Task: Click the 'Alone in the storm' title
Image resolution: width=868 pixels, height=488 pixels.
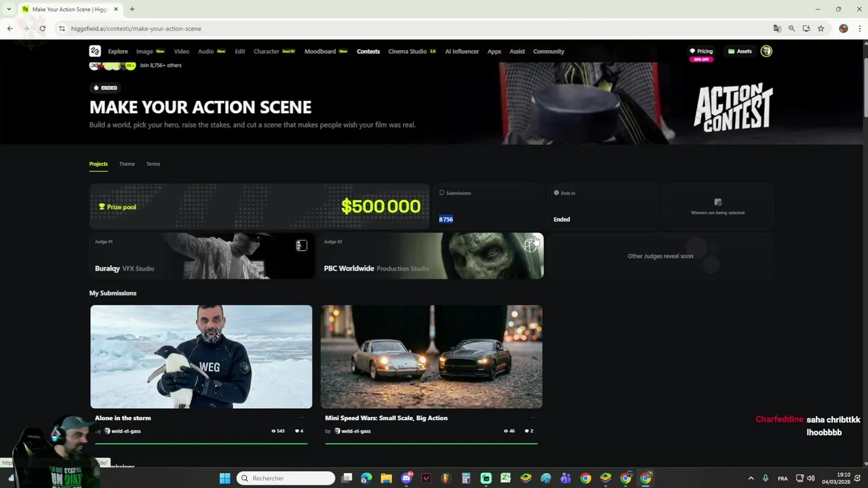Action: pyautogui.click(x=123, y=418)
